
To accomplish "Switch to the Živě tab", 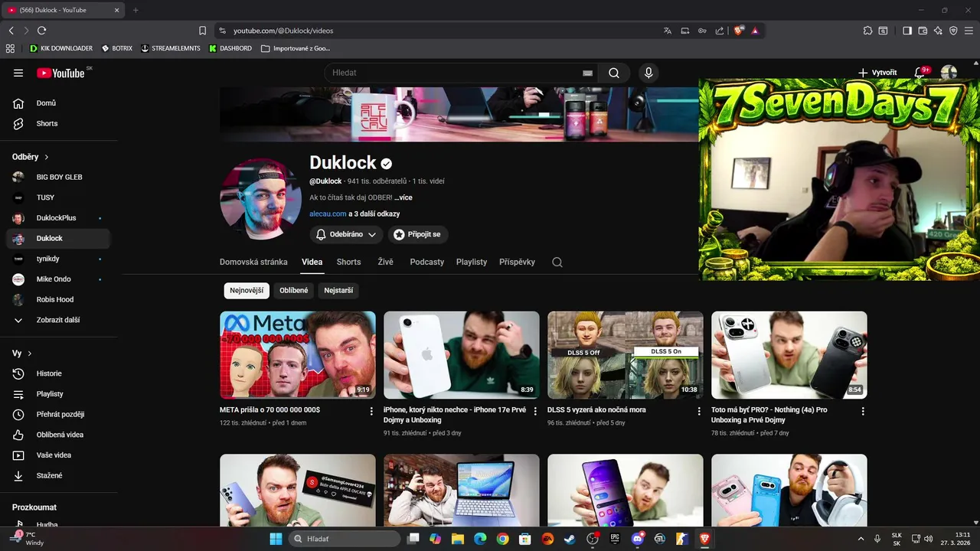I will coord(385,262).
